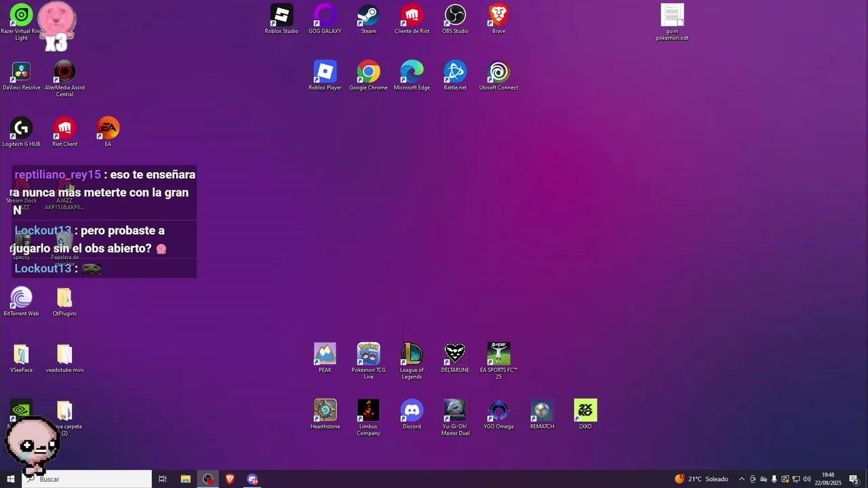Open OBS Studio desktop shortcut
The image size is (868, 488).
coord(455,19)
